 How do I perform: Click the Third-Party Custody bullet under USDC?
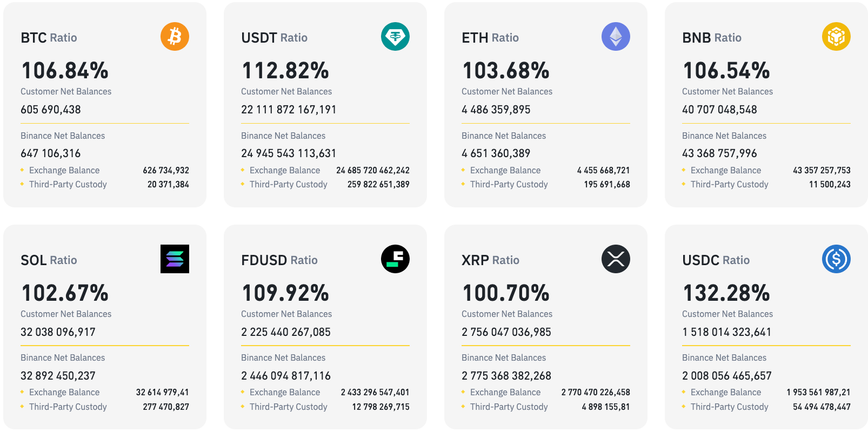point(684,407)
